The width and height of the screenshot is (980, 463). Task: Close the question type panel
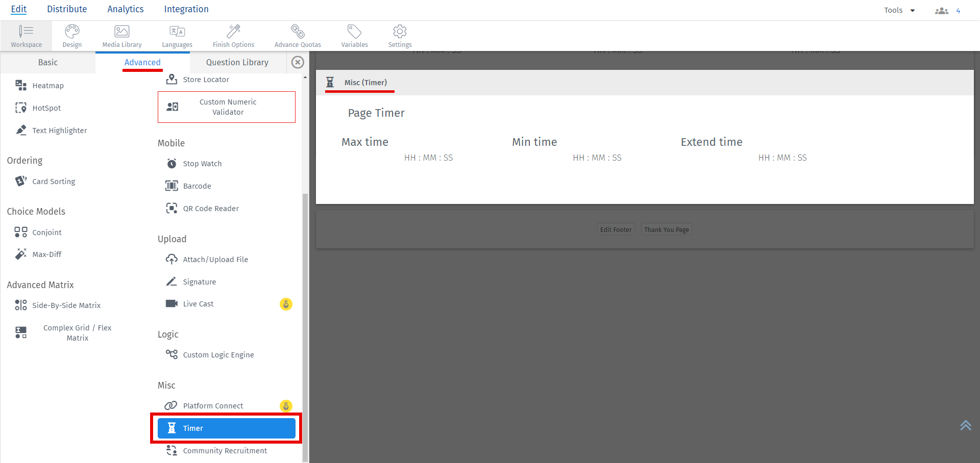298,62
